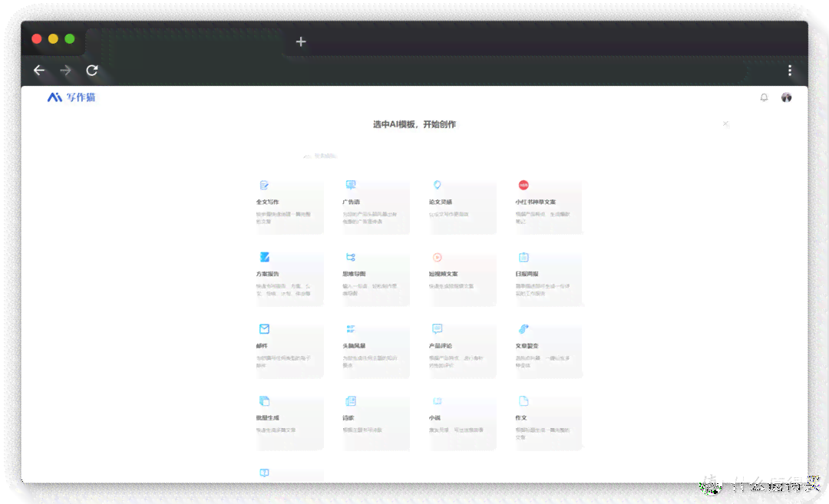The image size is (829, 504).
Task: Select the 邮件 envelope icon
Action: coord(264,328)
